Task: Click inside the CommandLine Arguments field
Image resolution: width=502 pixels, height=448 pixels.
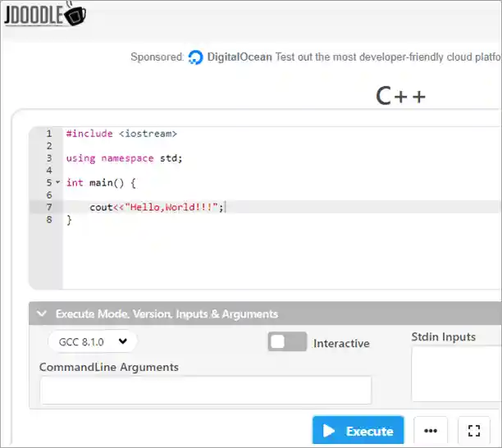Action: 205,390
